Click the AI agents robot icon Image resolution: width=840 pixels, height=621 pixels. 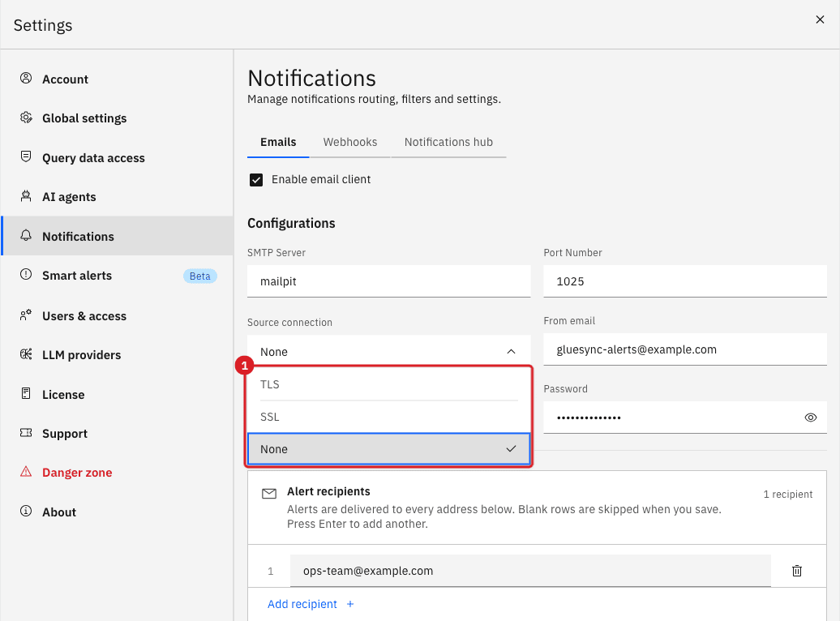point(26,196)
